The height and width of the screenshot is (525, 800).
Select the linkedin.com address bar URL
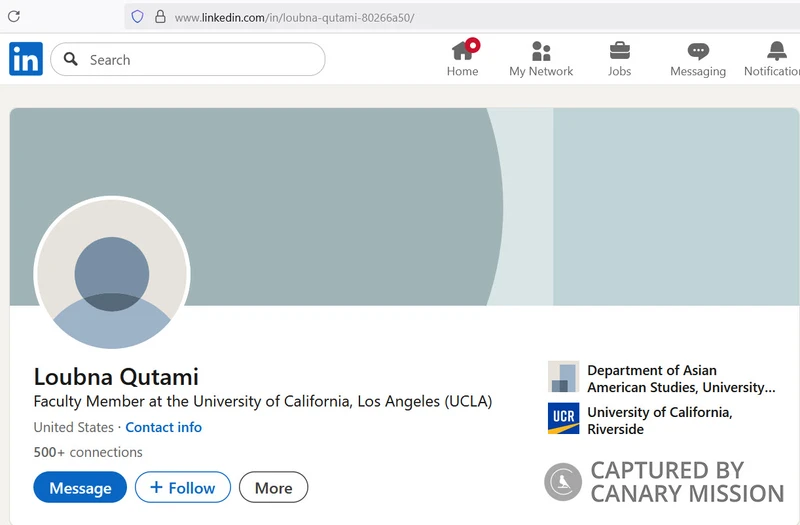pyautogui.click(x=294, y=18)
